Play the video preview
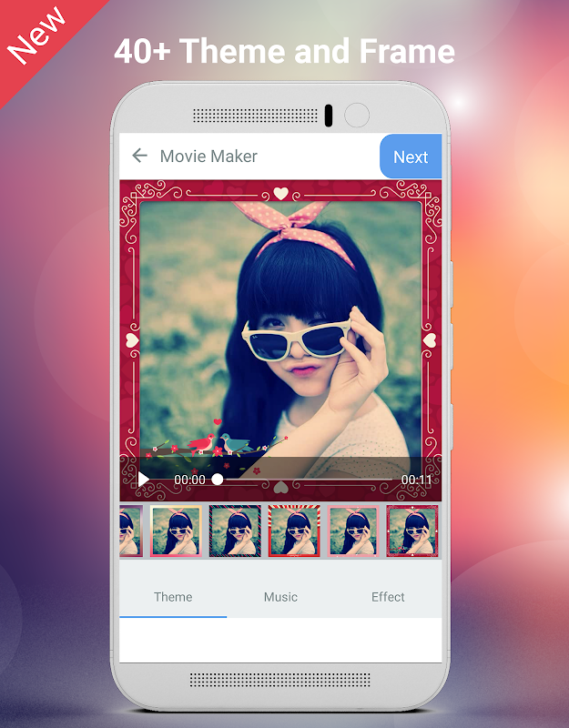This screenshot has width=569, height=728. coord(144,480)
